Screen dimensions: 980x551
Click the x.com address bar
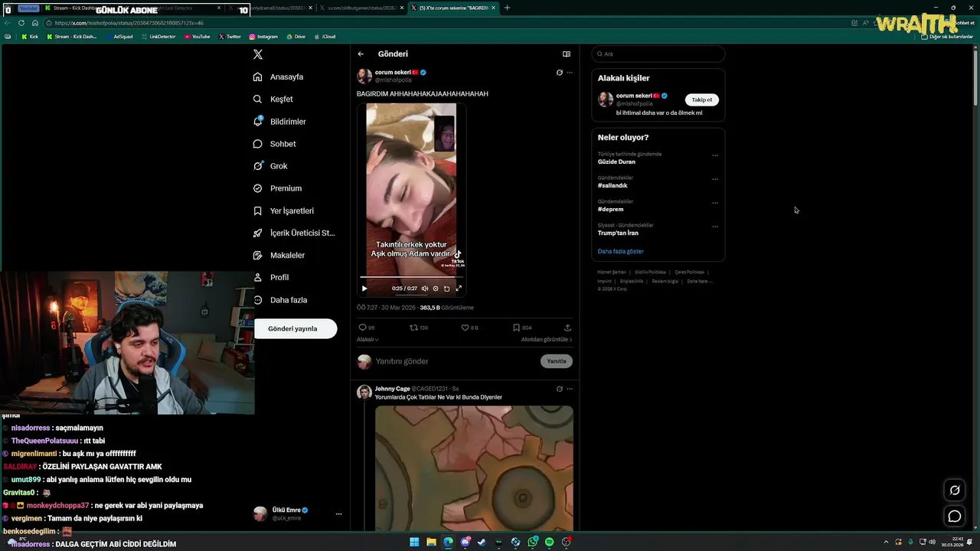(444, 23)
